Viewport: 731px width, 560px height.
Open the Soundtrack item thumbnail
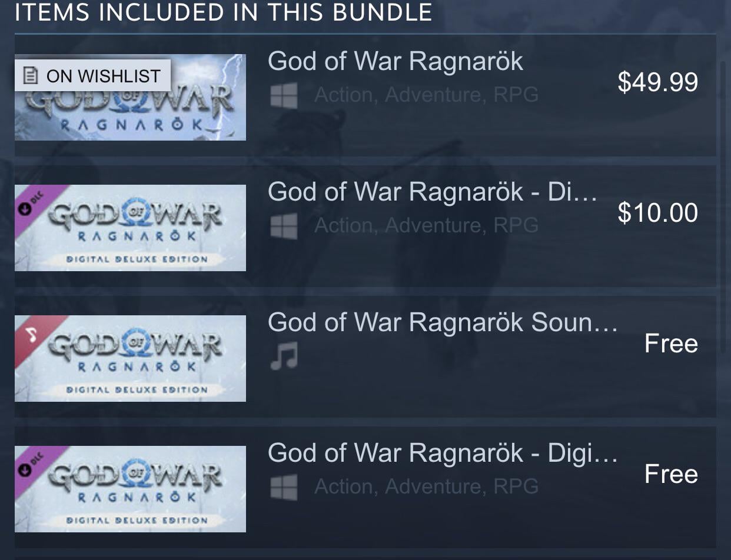click(x=130, y=358)
